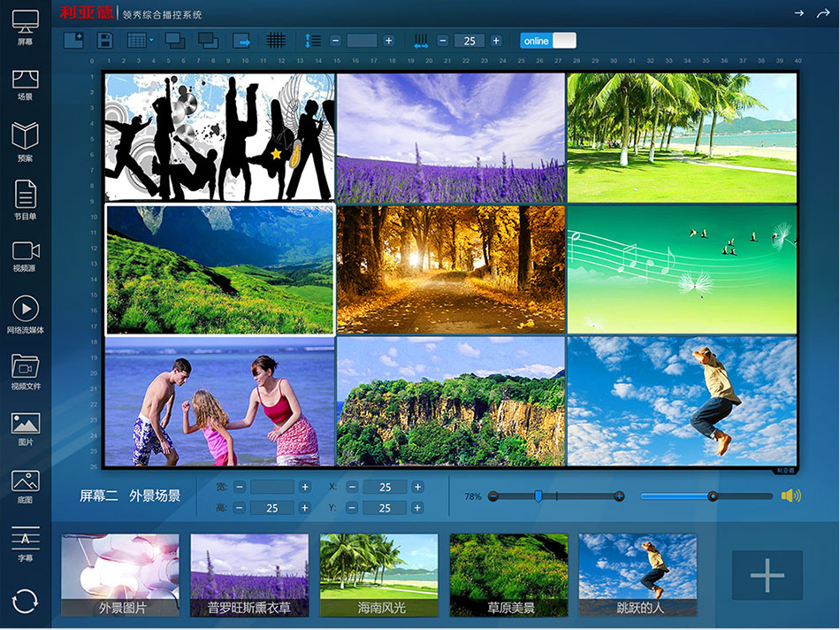
Task: Select the 海南风光 scene thumbnail
Action: click(x=378, y=574)
